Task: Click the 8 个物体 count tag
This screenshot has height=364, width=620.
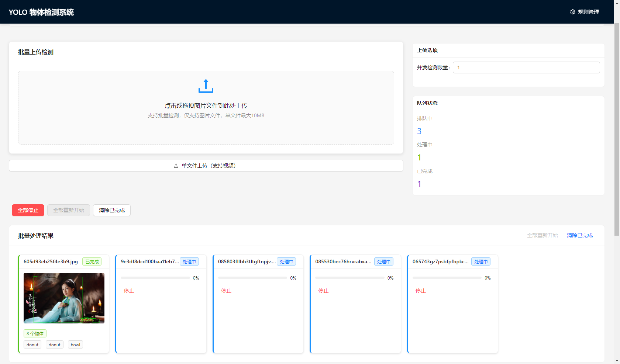Action: click(x=35, y=333)
